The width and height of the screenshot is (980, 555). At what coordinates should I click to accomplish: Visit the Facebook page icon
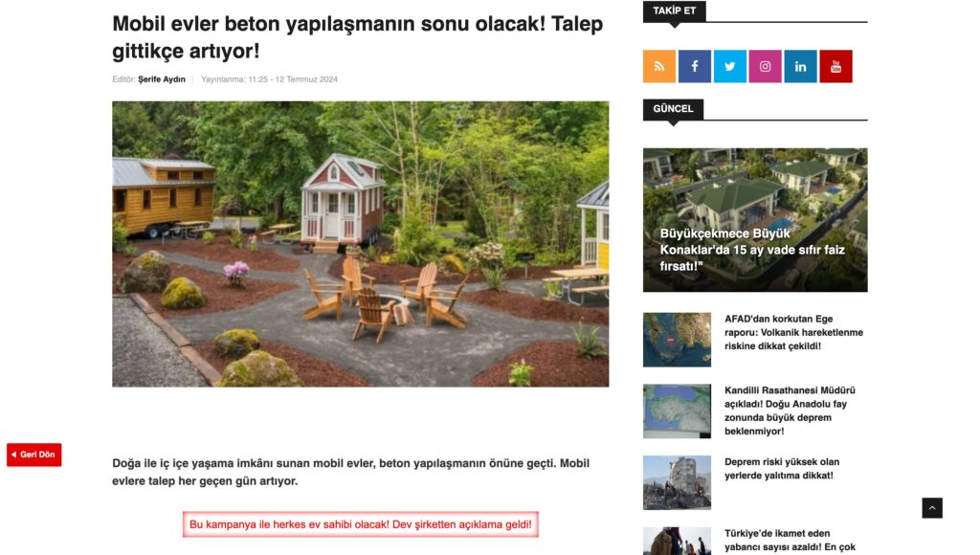pos(695,66)
